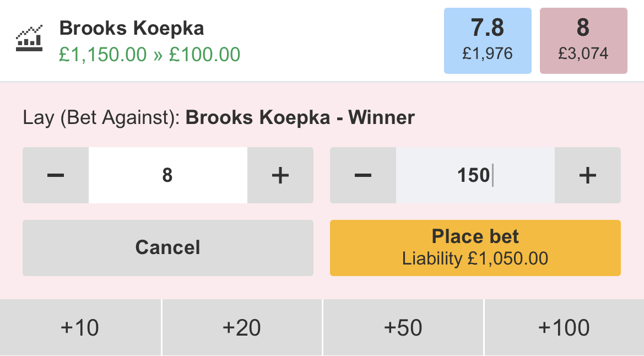Add +50 to the stake
This screenshot has width=644, height=356.
click(x=403, y=328)
